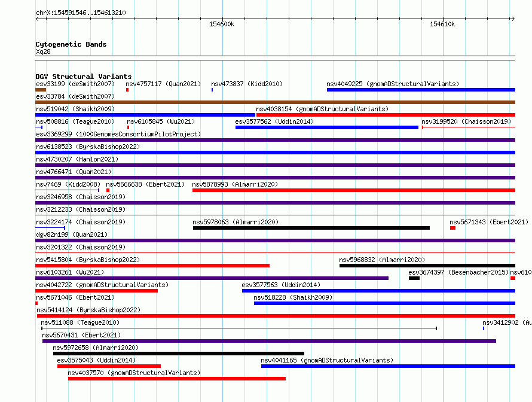Select red nsv5878993 variant bar
532x402 pixels.
pos(354,190)
